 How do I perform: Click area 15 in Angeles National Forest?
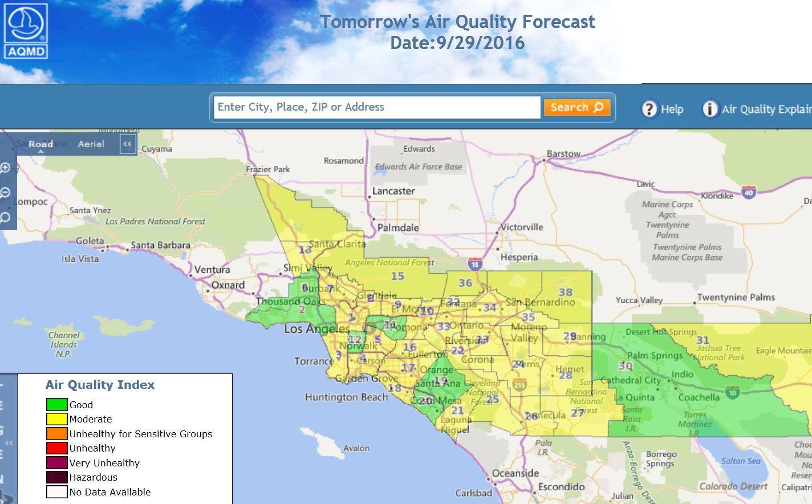coord(397,276)
